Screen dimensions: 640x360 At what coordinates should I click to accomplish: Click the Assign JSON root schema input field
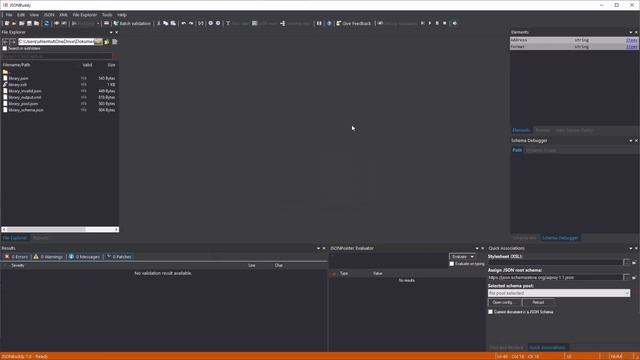pos(555,278)
